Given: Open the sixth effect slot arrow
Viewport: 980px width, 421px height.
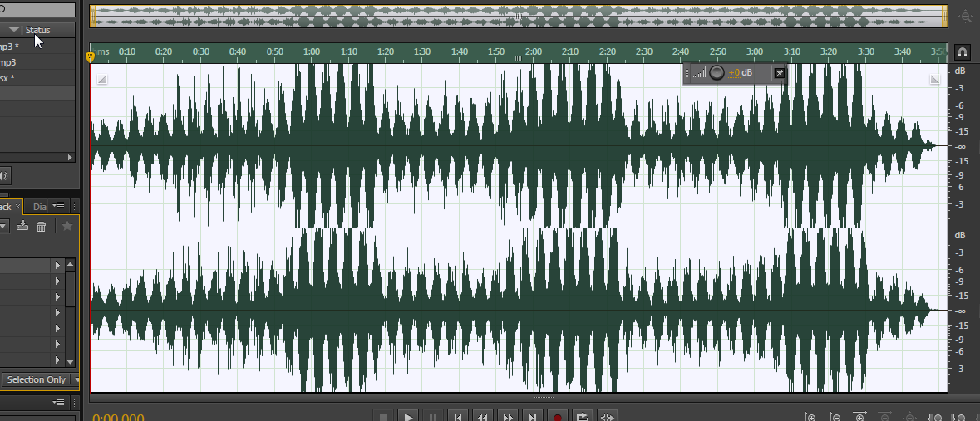Looking at the screenshot, I should click(57, 344).
